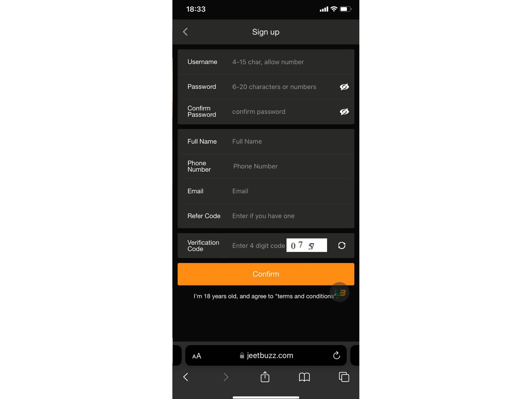Click the Username input field
The height and width of the screenshot is (399, 532).
point(289,62)
